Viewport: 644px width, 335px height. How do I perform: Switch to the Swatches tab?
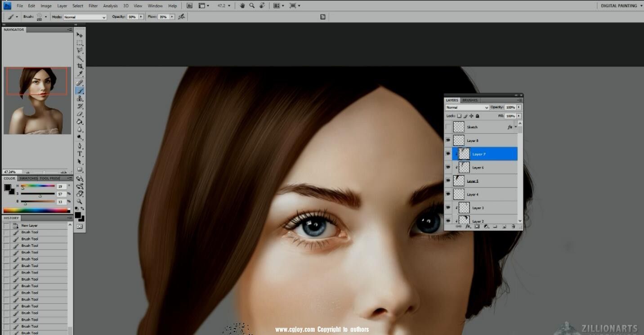point(28,179)
